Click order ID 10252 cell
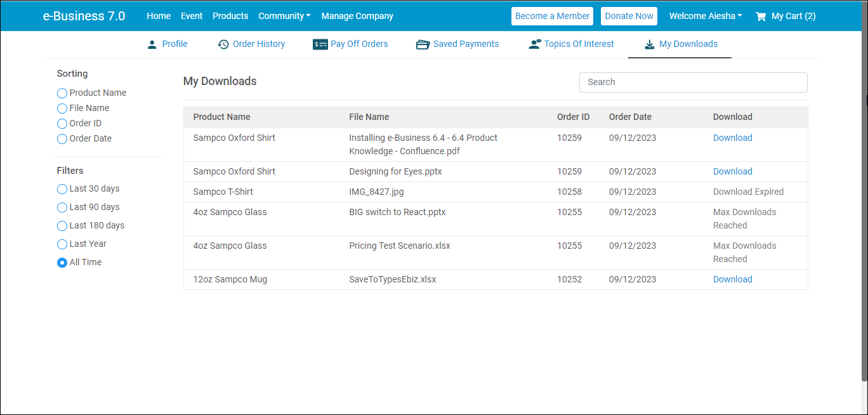Viewport: 868px width, 415px height. (x=570, y=279)
